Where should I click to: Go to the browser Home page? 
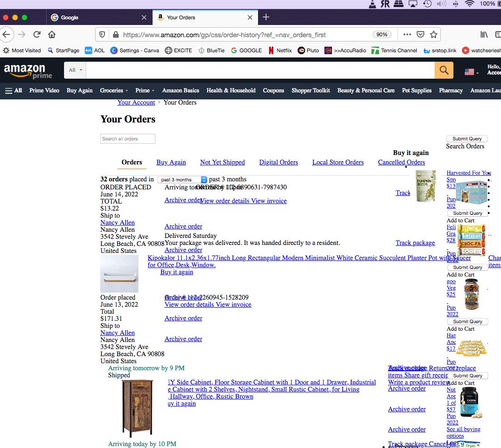[52, 34]
